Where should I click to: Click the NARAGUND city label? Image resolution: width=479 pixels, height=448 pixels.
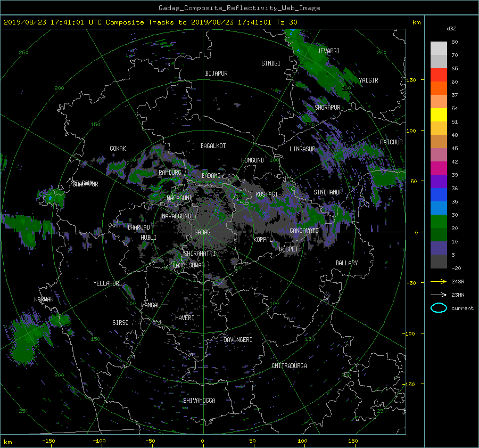click(x=180, y=198)
